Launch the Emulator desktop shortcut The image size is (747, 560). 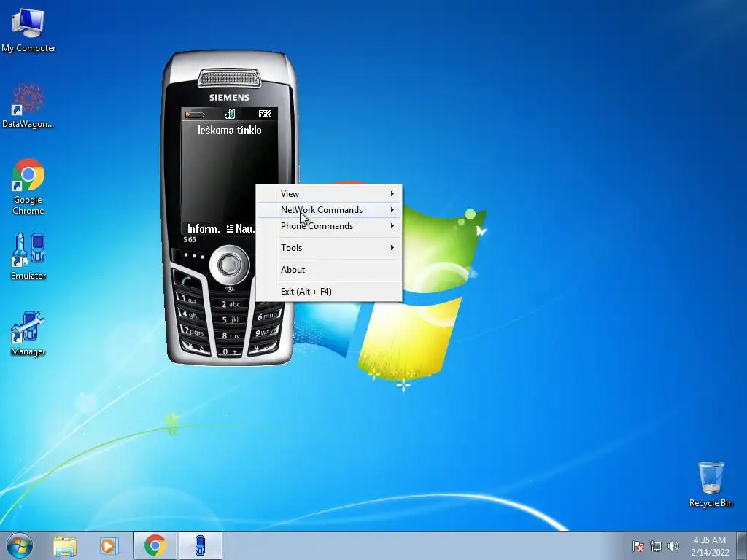28,257
